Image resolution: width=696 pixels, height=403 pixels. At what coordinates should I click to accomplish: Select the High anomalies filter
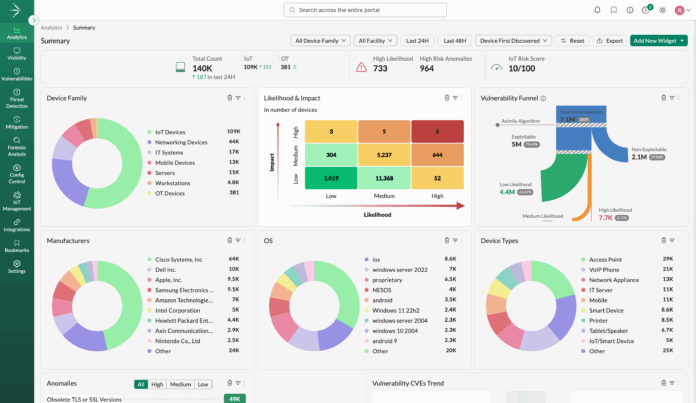157,384
